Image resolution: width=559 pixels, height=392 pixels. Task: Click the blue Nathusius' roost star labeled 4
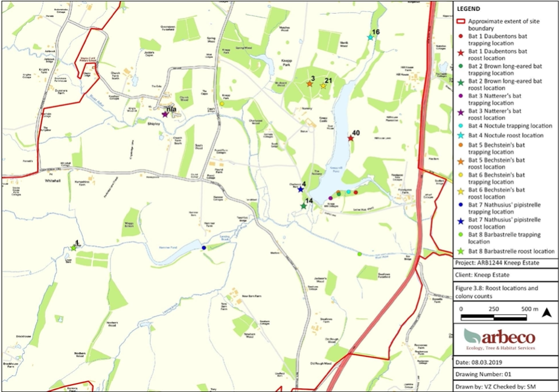(300, 189)
